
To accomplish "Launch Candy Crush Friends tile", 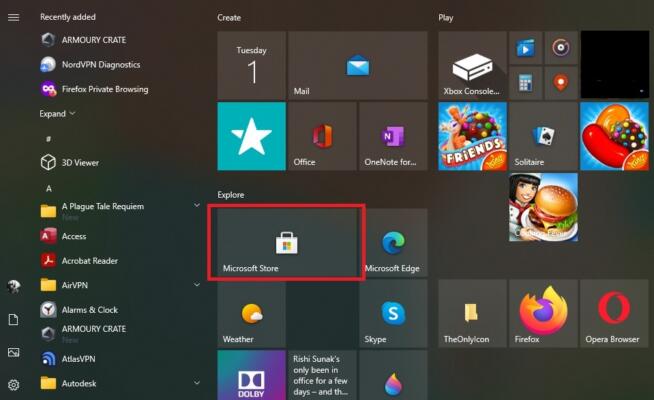I will tap(473, 136).
